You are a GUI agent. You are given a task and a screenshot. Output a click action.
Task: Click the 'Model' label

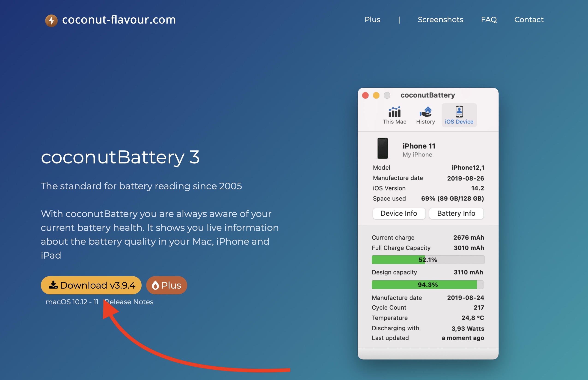pos(381,168)
